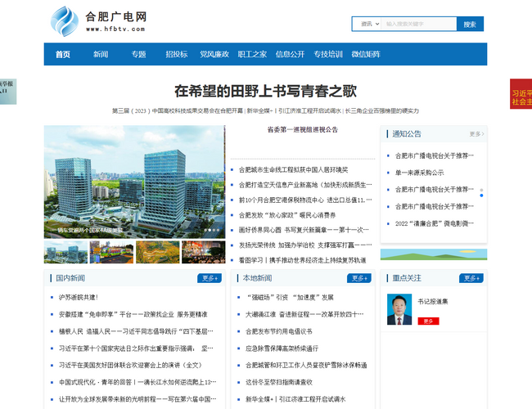The height and width of the screenshot is (409, 532).
Task: Open 大潮涌江淮 奋进新征程 article
Action: click(x=304, y=314)
